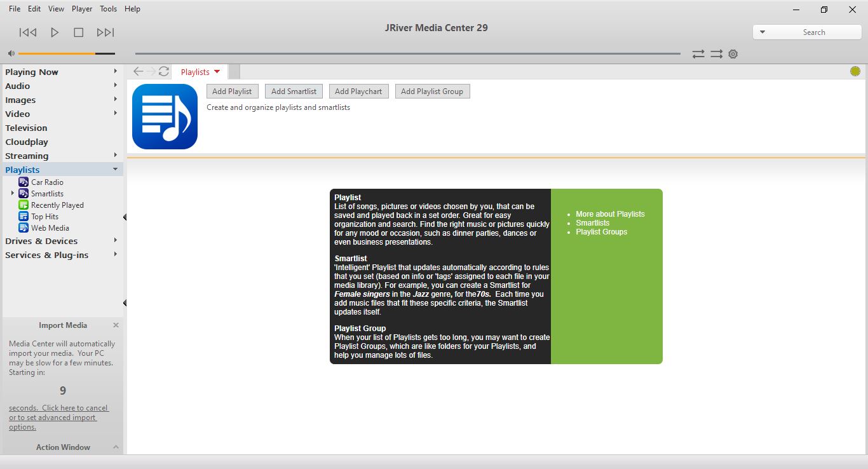Click in the Search field
This screenshot has width=868, height=469.
(813, 32)
